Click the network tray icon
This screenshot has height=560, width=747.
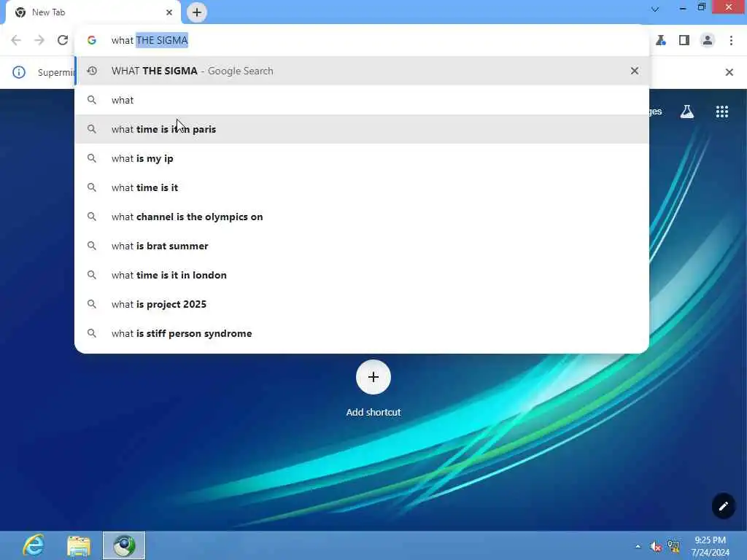tap(673, 547)
